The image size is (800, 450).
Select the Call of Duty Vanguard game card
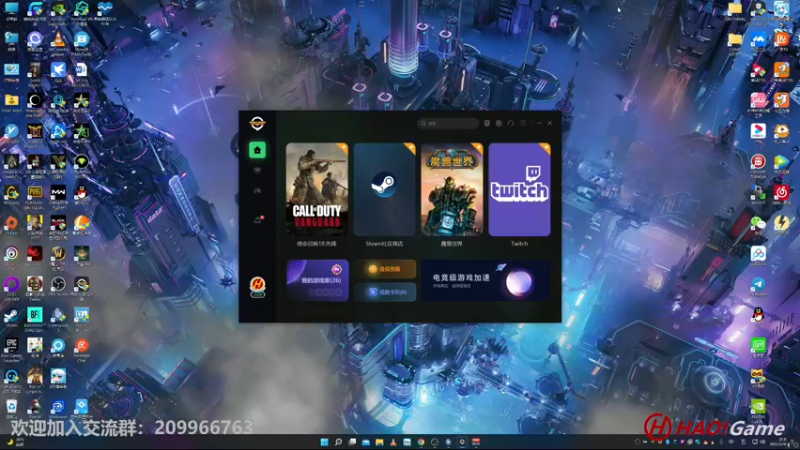pyautogui.click(x=317, y=189)
